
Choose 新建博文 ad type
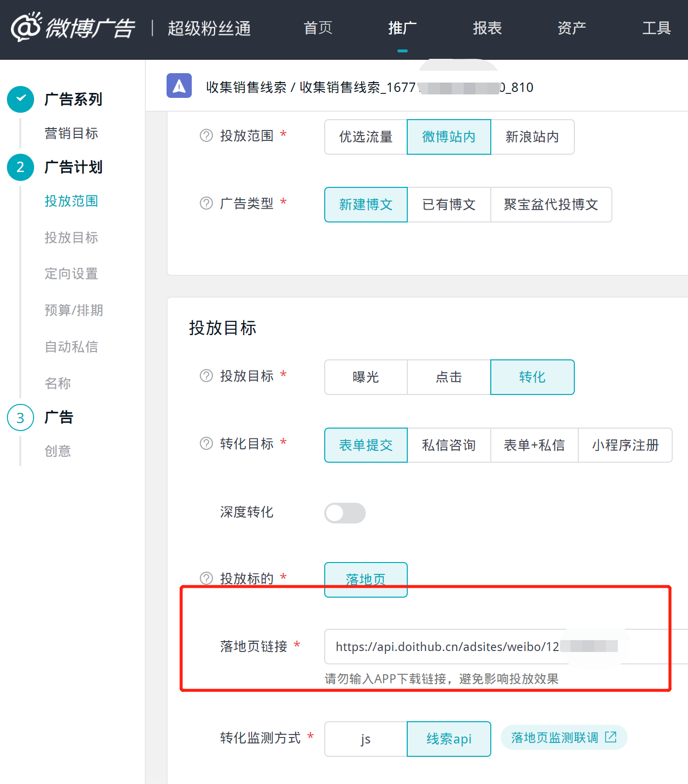[366, 205]
